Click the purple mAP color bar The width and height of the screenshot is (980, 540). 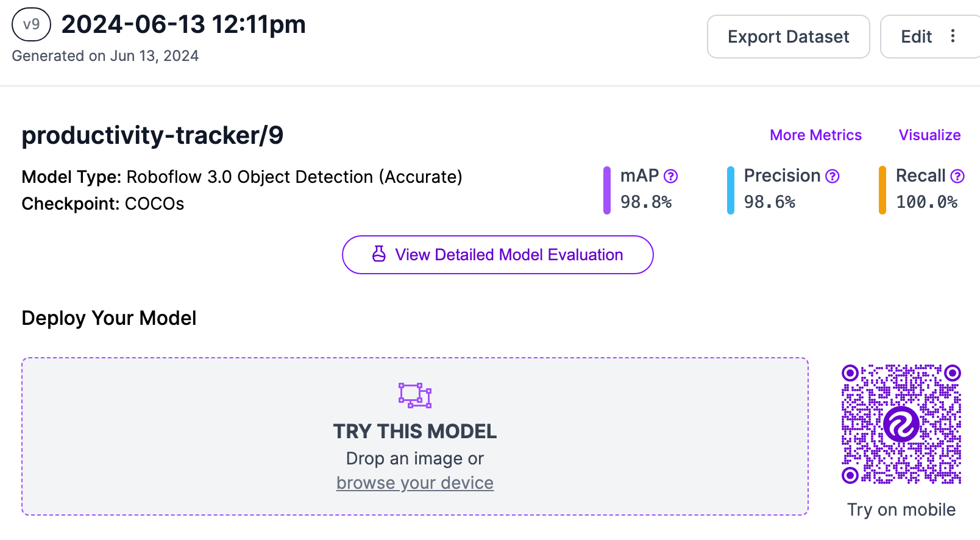[x=607, y=190]
